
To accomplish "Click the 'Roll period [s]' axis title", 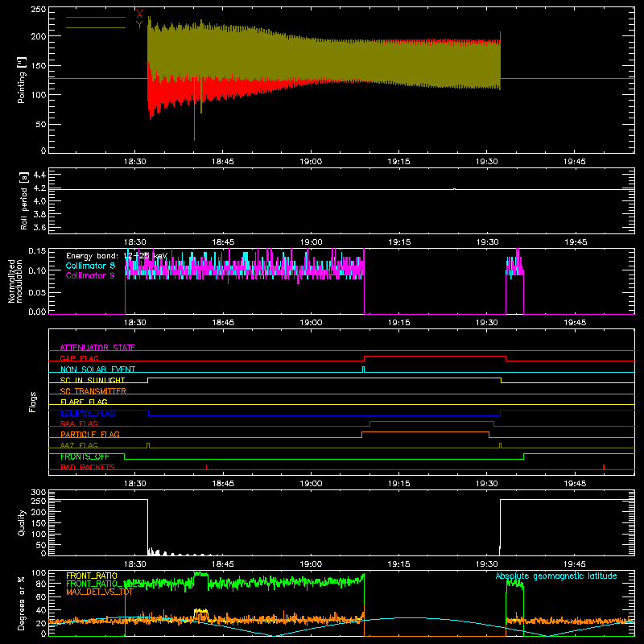I will pos(24,200).
